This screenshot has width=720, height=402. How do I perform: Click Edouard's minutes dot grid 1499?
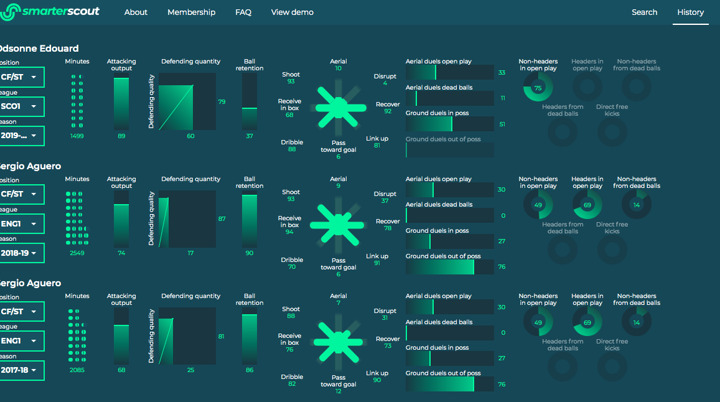(77, 101)
